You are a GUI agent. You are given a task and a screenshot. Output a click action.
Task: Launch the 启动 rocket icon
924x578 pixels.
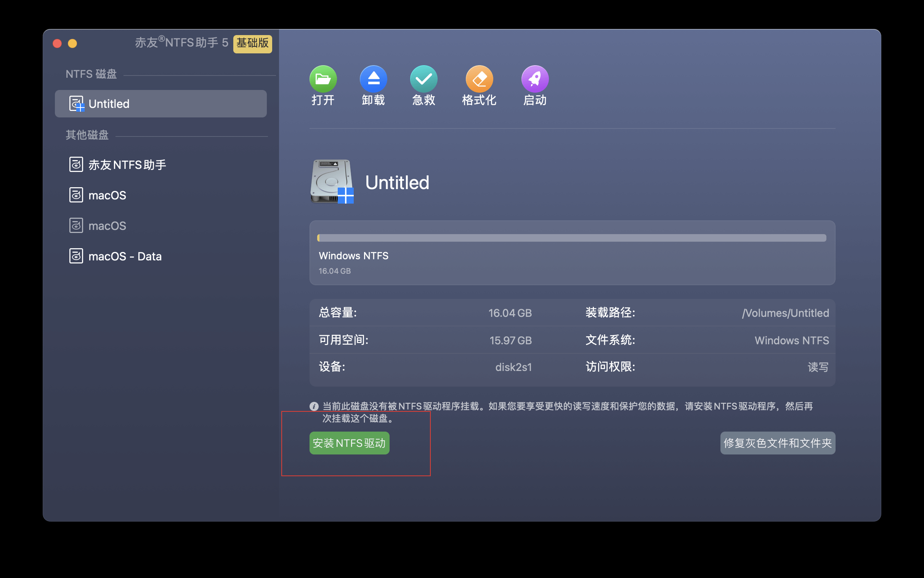coord(534,79)
